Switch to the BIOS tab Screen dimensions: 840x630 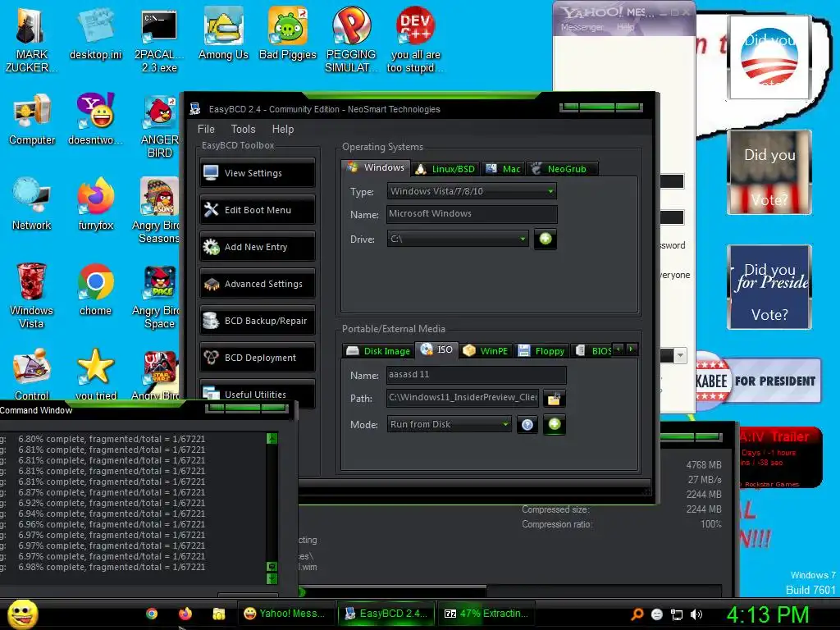[593, 351]
